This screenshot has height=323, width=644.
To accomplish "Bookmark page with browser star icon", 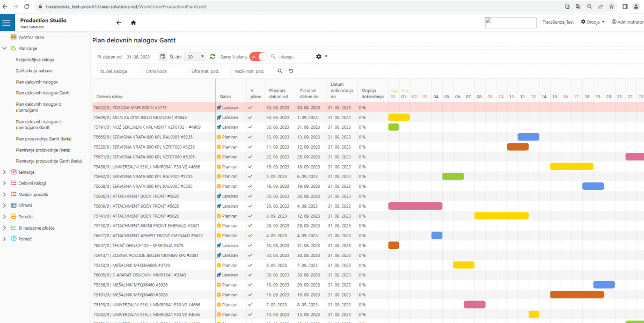I will tap(611, 6).
